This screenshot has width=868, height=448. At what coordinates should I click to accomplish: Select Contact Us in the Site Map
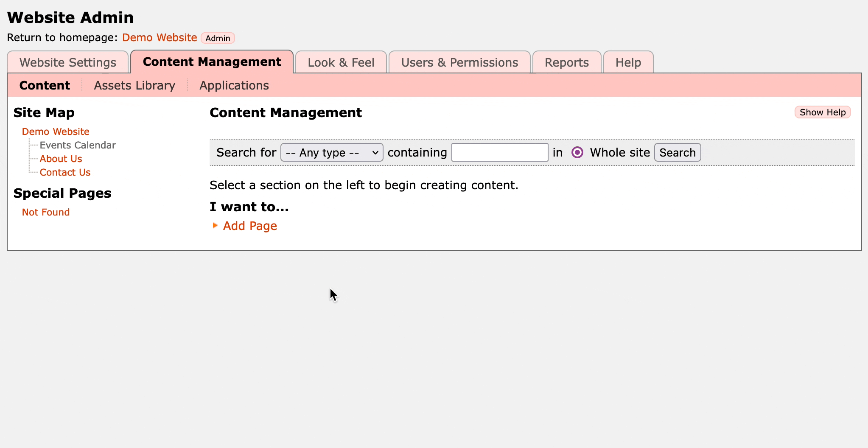(x=65, y=172)
